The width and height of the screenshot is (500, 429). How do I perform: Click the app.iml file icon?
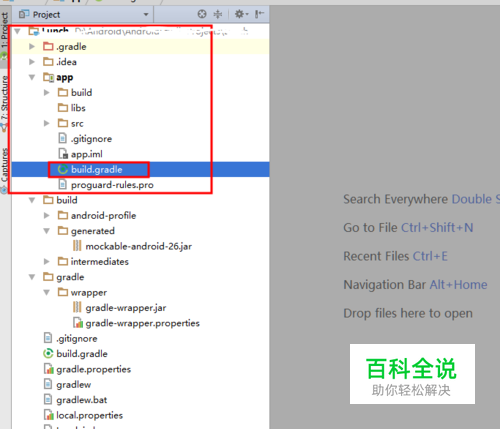63,154
